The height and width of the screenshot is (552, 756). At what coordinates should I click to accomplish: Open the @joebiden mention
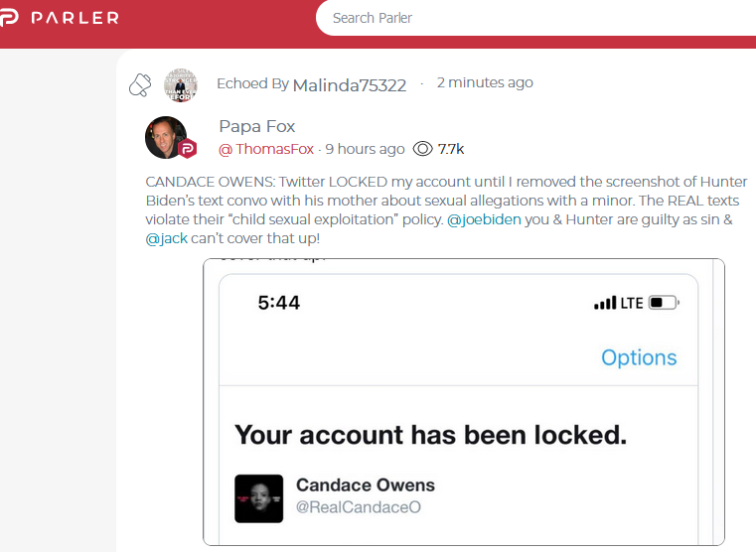[x=484, y=219]
